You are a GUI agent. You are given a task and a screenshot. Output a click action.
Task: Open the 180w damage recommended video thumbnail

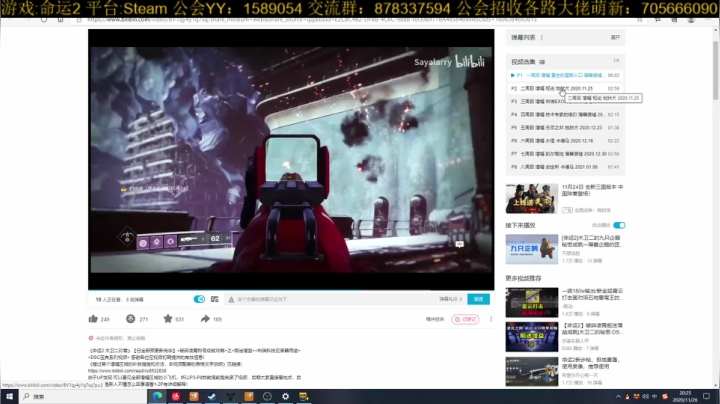[532, 303]
